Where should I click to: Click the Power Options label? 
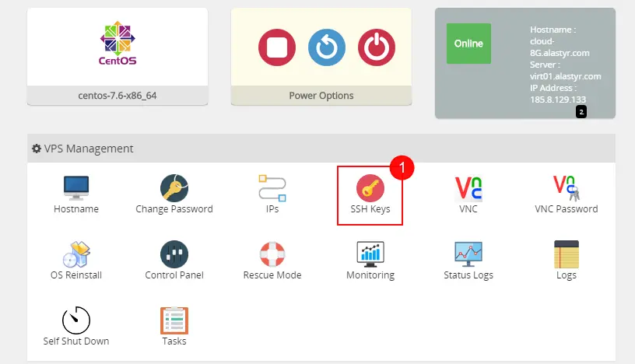click(x=321, y=96)
